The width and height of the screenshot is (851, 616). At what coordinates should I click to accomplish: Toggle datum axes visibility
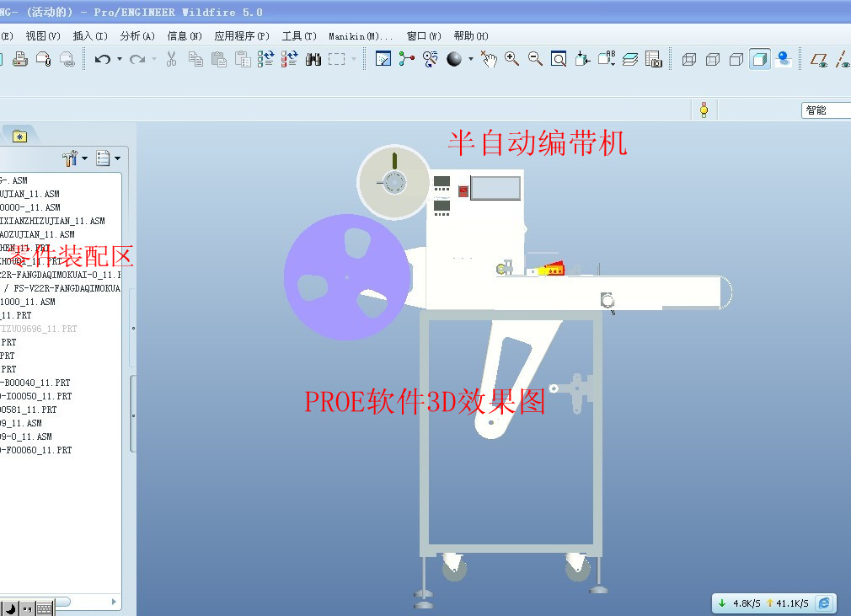pos(843,59)
